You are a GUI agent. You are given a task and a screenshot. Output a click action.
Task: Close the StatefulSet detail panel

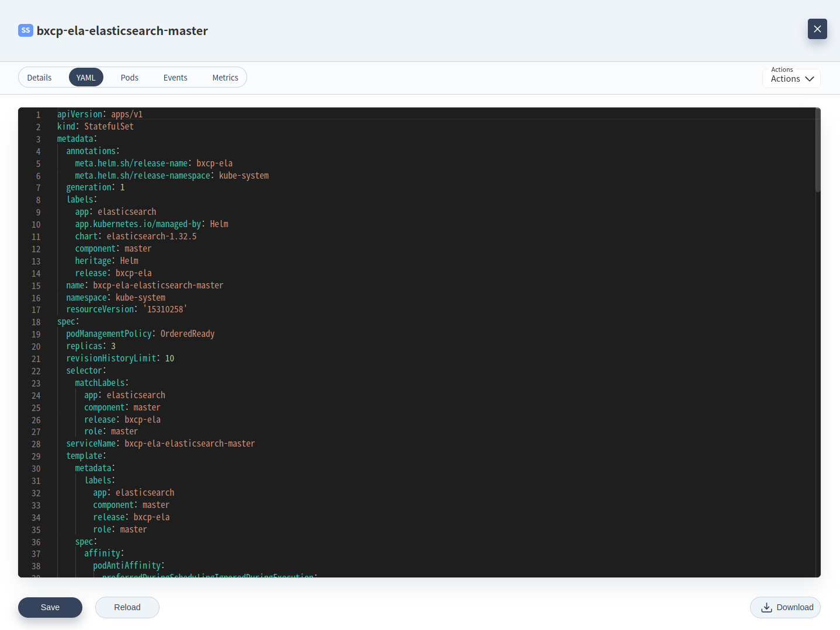(817, 29)
